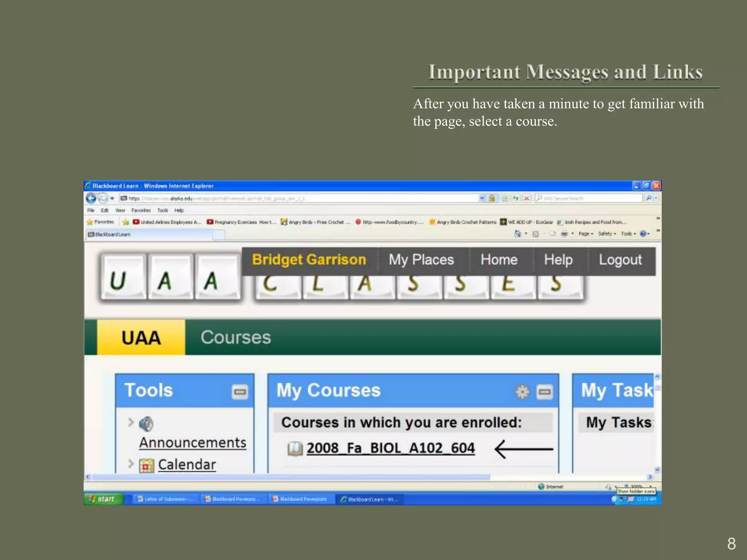
Task: Open the foodbycountry bookmark
Action: (x=390, y=222)
